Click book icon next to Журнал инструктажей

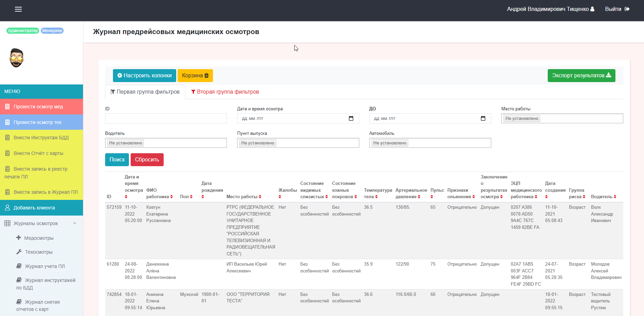(19, 280)
